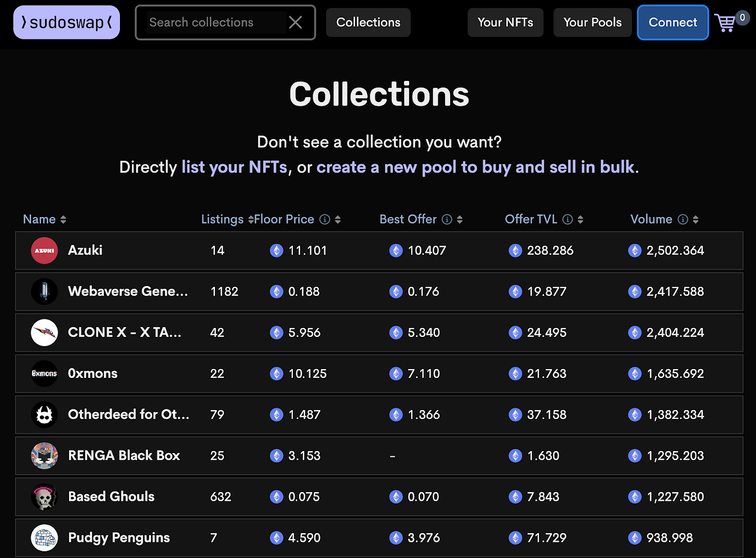The height and width of the screenshot is (558, 756).
Task: Click ETH icon beside Webaverse floor 0.188
Action: (x=277, y=292)
